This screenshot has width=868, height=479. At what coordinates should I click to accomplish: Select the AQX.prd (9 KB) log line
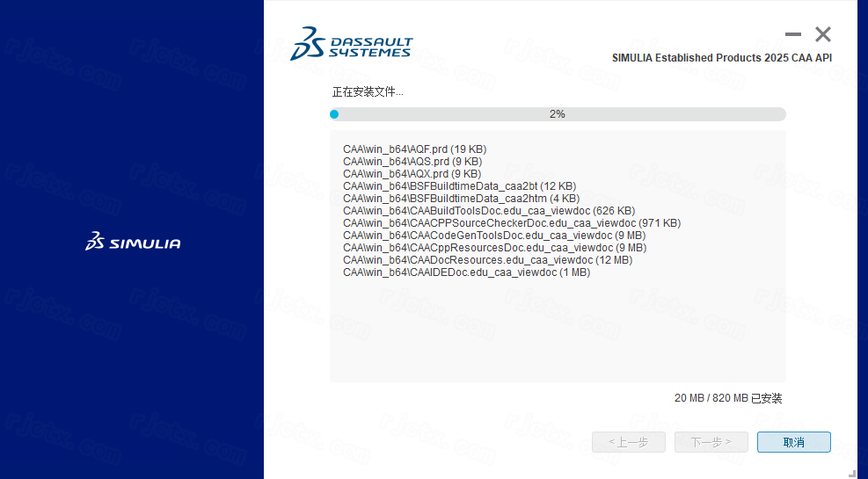point(412,174)
